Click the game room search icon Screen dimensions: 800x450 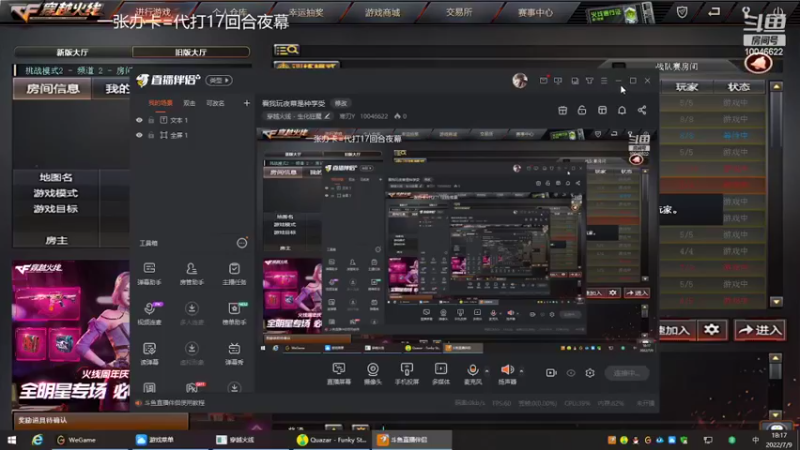(287, 49)
